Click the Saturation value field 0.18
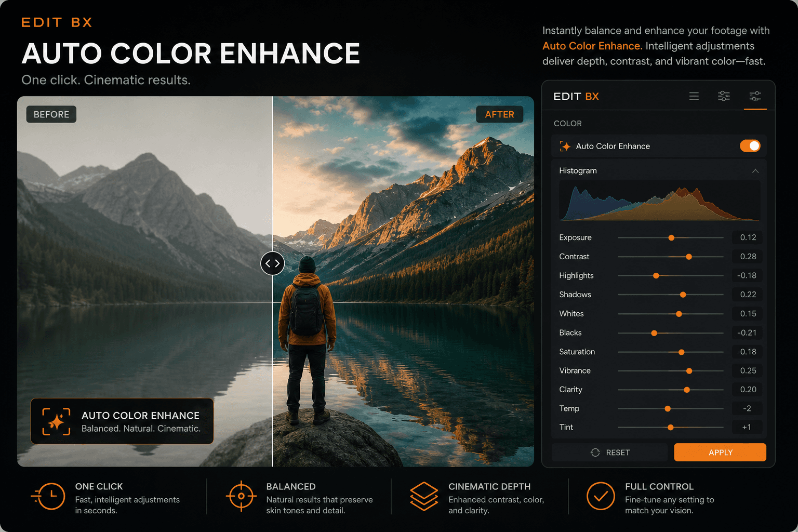This screenshot has height=532, width=798. coord(748,352)
